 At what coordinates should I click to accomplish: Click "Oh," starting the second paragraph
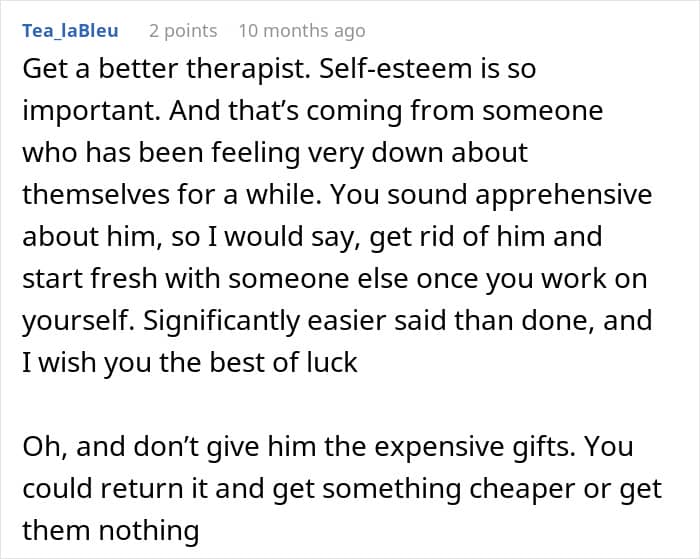click(x=44, y=444)
